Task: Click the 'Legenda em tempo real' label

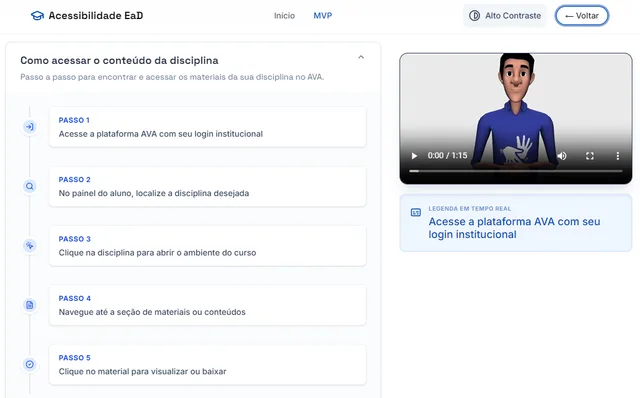Action: coord(469,209)
